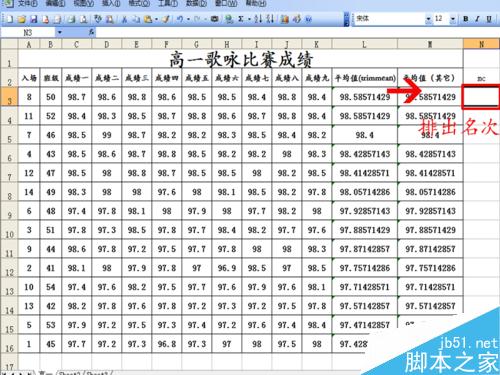Viewport: 500px width, 375px height.
Task: Click the Print icon in toolbar
Action: point(71,19)
